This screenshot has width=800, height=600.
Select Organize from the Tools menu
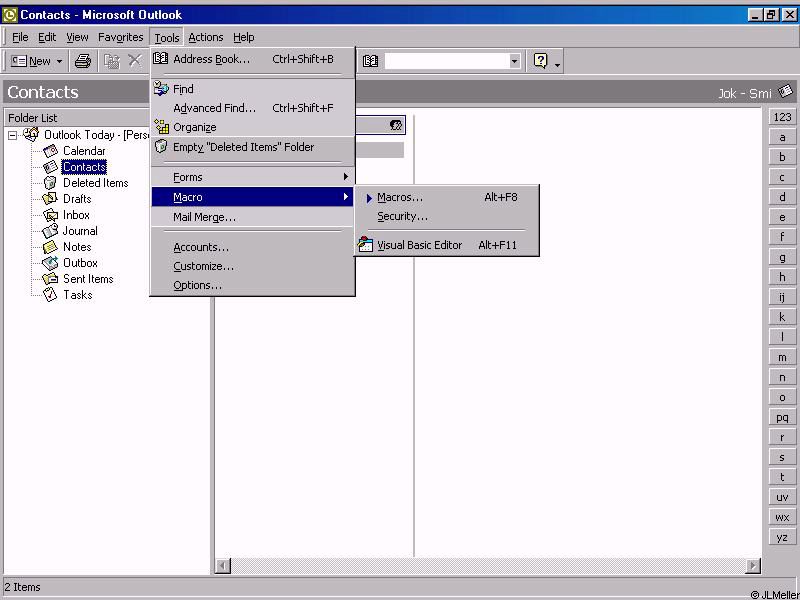[x=253, y=127]
